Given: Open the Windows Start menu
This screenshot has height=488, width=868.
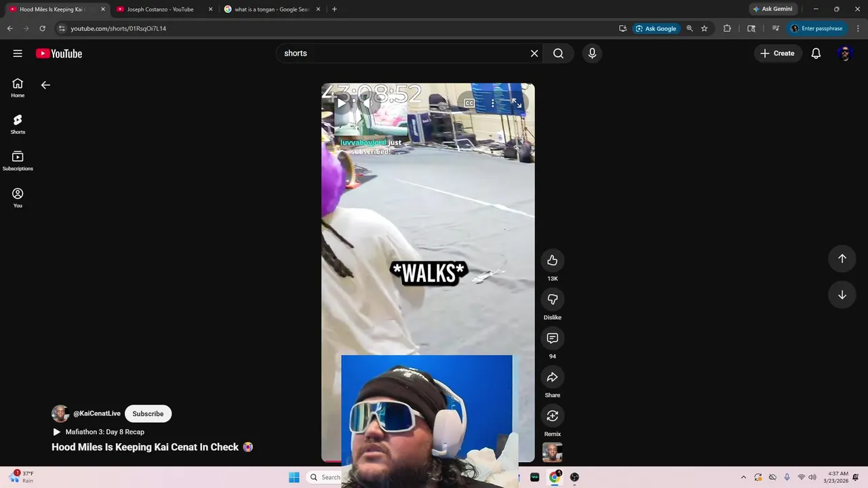Looking at the screenshot, I should coord(294,477).
